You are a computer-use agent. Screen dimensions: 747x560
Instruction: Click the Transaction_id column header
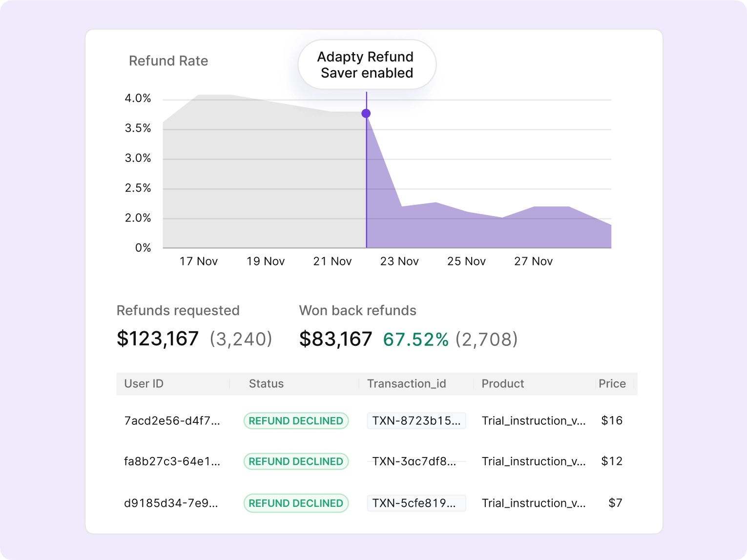point(406,384)
